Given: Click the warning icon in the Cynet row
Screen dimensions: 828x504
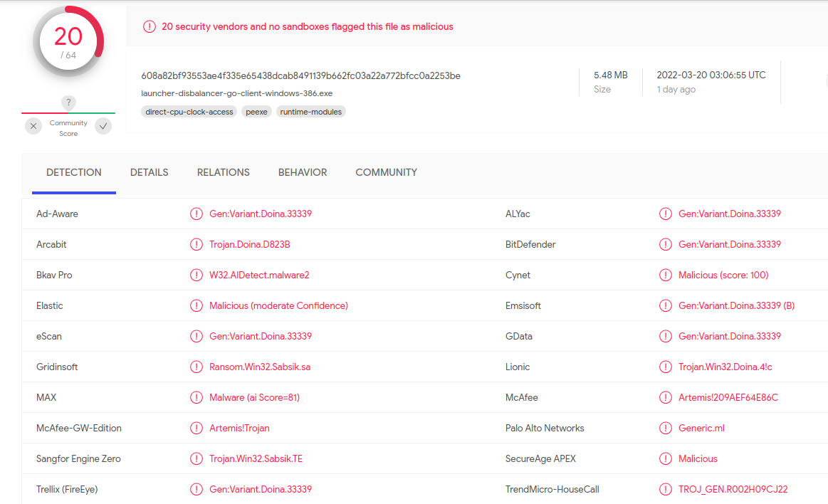Looking at the screenshot, I should tap(666, 275).
